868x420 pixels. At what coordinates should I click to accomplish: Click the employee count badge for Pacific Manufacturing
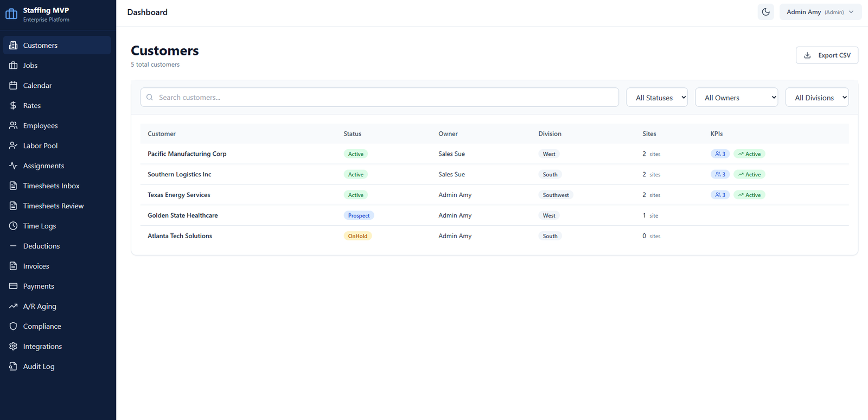click(720, 154)
